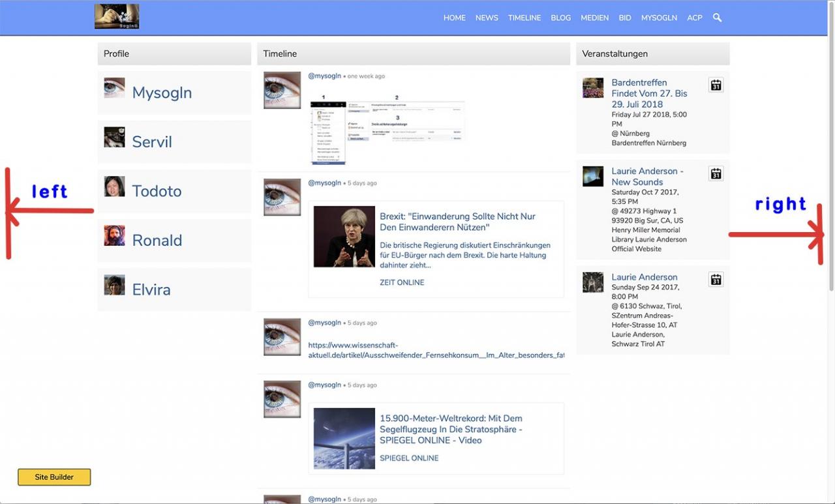Click calendar icon for Sunday Sep 24 event

pyautogui.click(x=716, y=279)
